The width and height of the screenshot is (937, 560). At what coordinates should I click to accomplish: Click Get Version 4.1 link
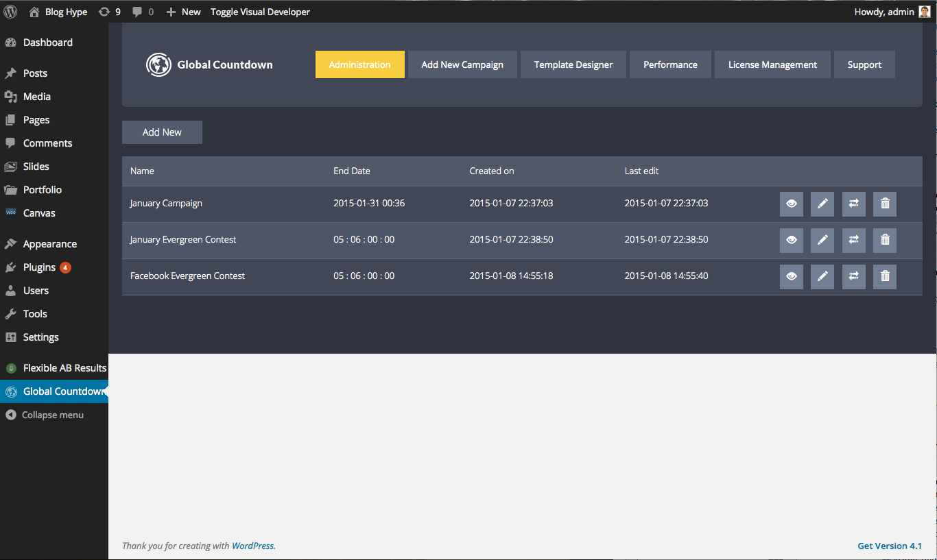coord(890,546)
